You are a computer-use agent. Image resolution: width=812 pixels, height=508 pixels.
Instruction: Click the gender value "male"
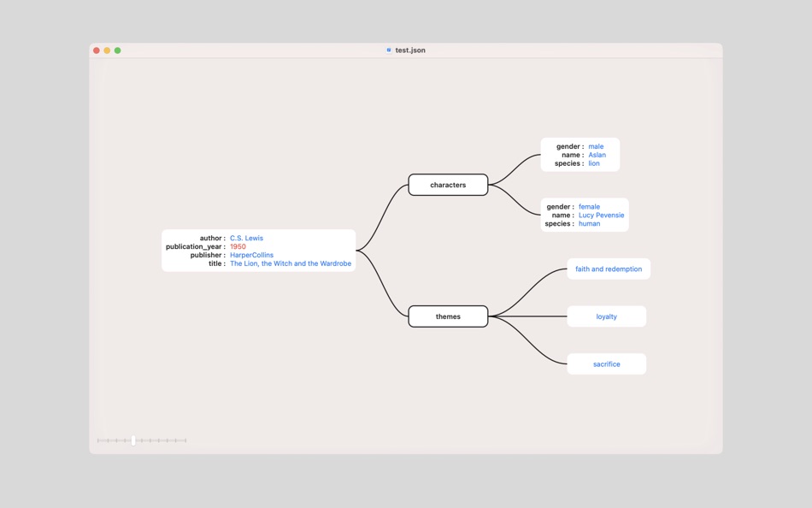tap(596, 147)
